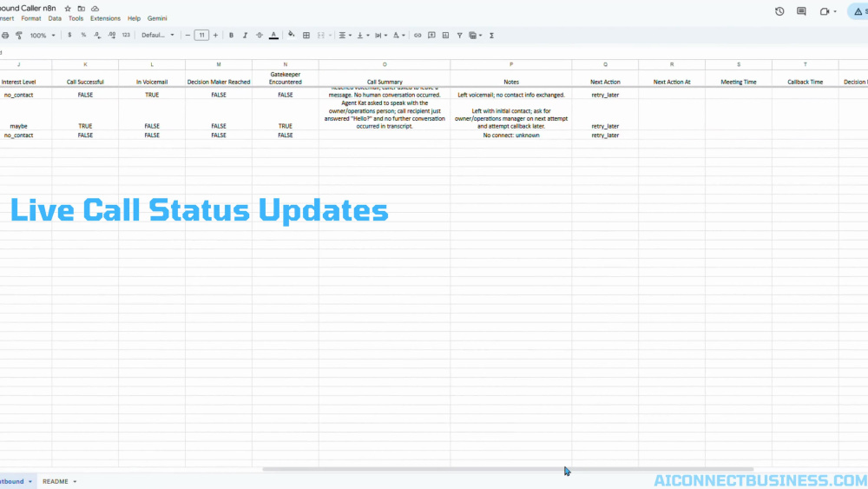The height and width of the screenshot is (489, 868).
Task: Open version history clock icon
Action: click(x=779, y=11)
